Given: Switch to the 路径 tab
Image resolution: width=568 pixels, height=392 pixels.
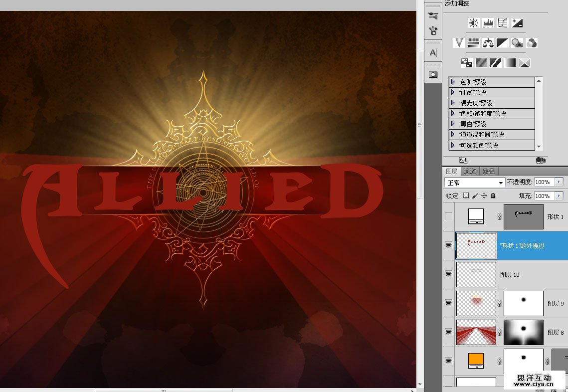Looking at the screenshot, I should pos(489,171).
